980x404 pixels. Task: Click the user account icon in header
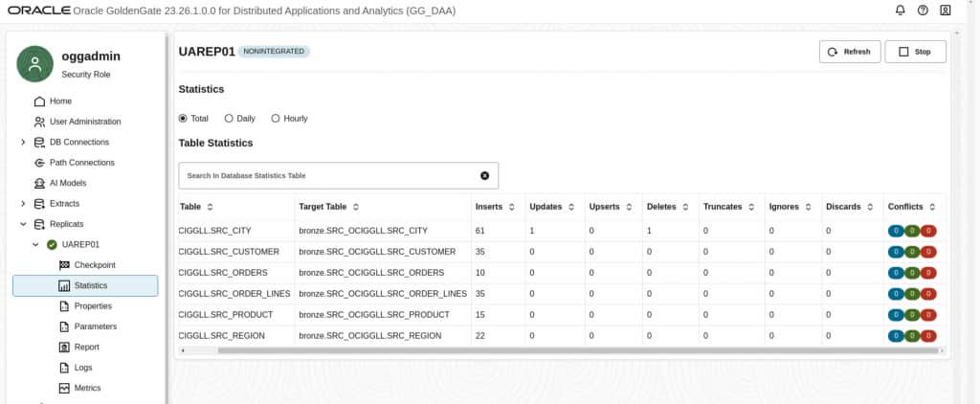(x=946, y=11)
